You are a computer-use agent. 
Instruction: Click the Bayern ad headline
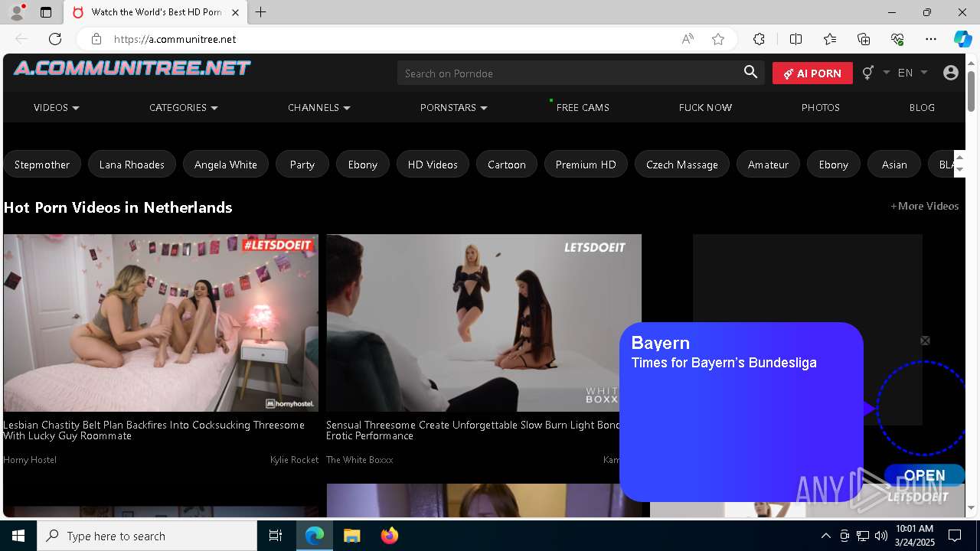(x=661, y=343)
